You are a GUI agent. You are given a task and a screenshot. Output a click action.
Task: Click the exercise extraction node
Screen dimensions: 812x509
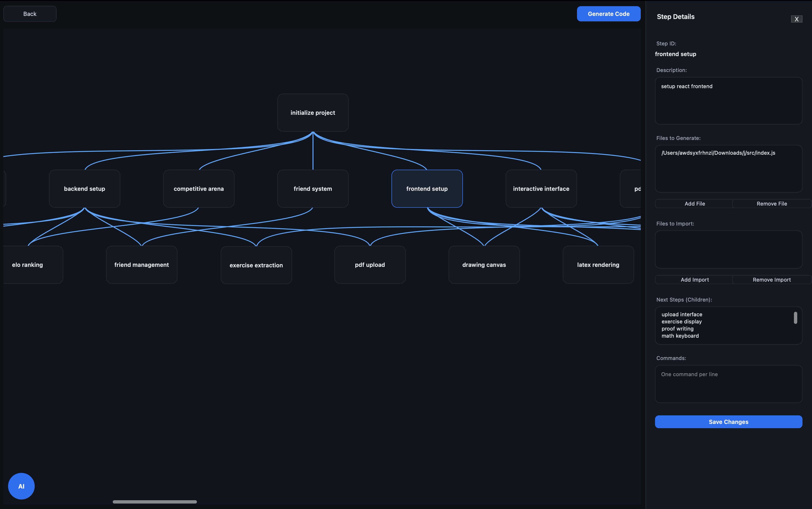click(x=256, y=265)
